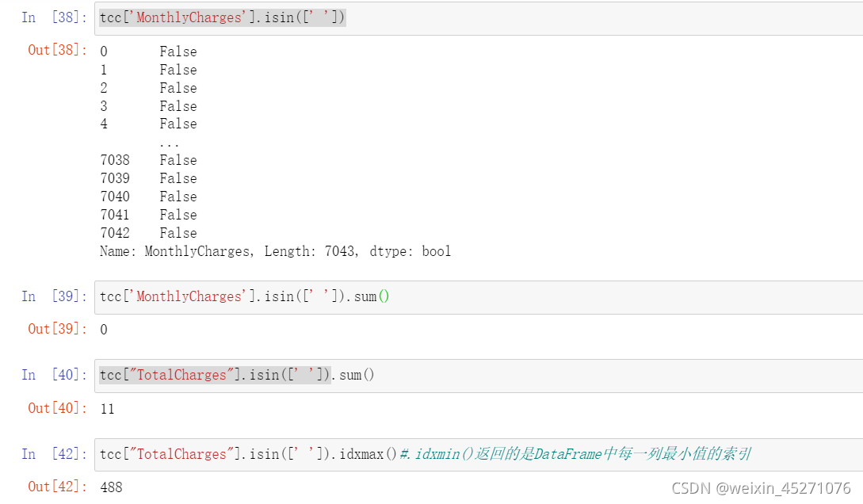Screen dimensions: 863x504
Task: Click the output row with index 7038
Action: tap(149, 161)
